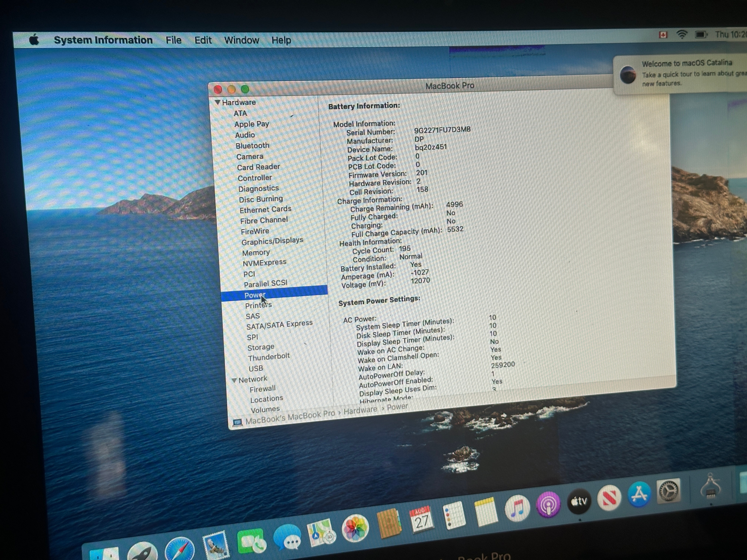Click Hardware in the path bar
The image size is (747, 560).
pyautogui.click(x=360, y=410)
